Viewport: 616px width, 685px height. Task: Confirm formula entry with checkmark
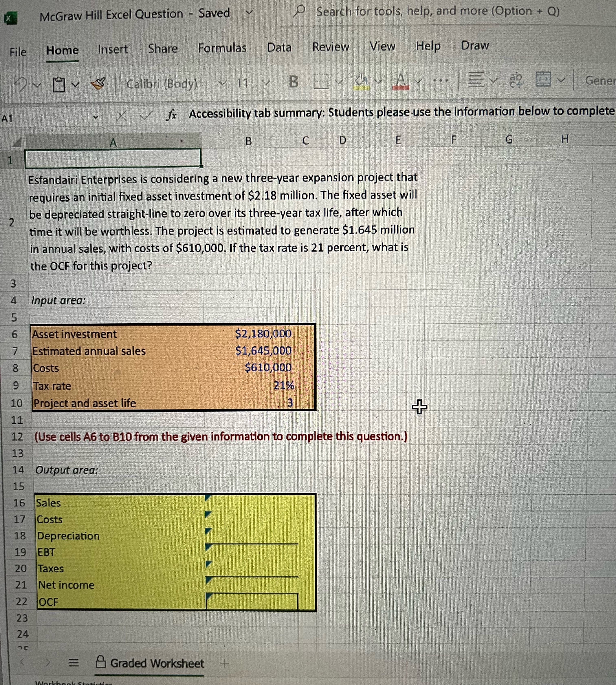click(x=146, y=116)
